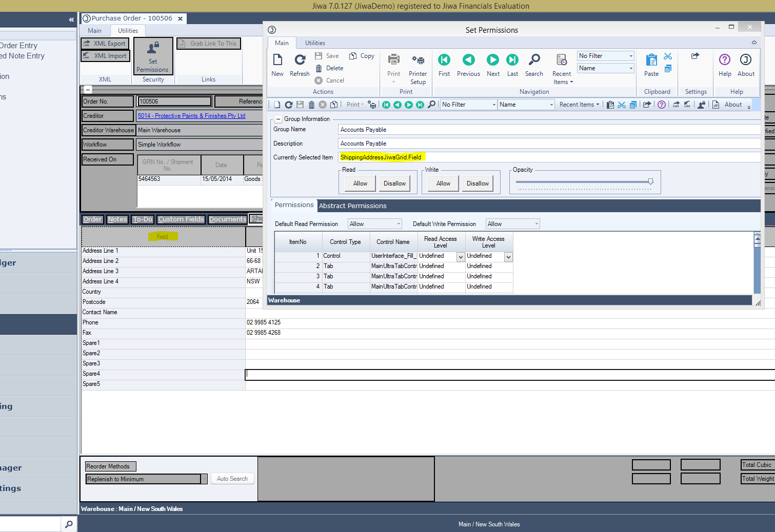The width and height of the screenshot is (775, 532).
Task: Click the Group Name input field
Action: (x=549, y=130)
